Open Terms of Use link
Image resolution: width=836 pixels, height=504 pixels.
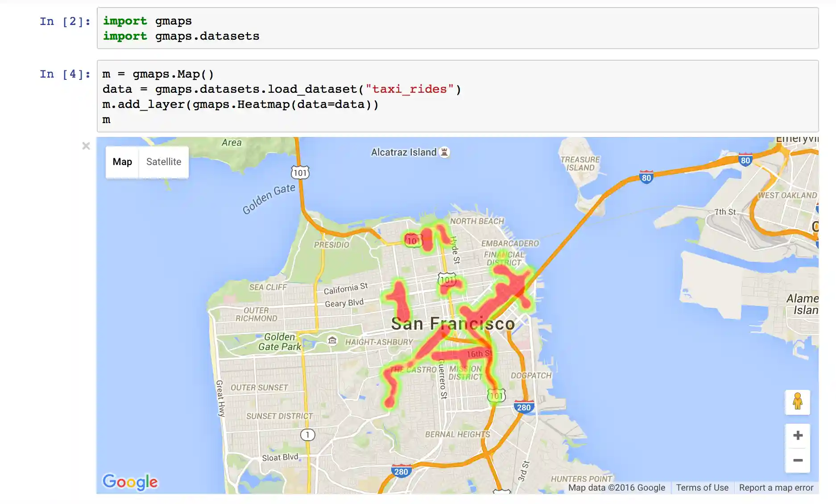point(702,487)
